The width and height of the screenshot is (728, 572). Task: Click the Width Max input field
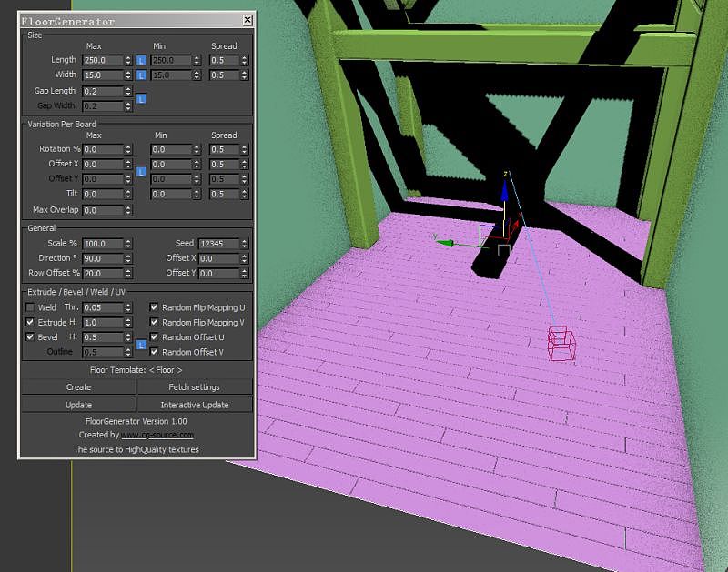pos(103,75)
